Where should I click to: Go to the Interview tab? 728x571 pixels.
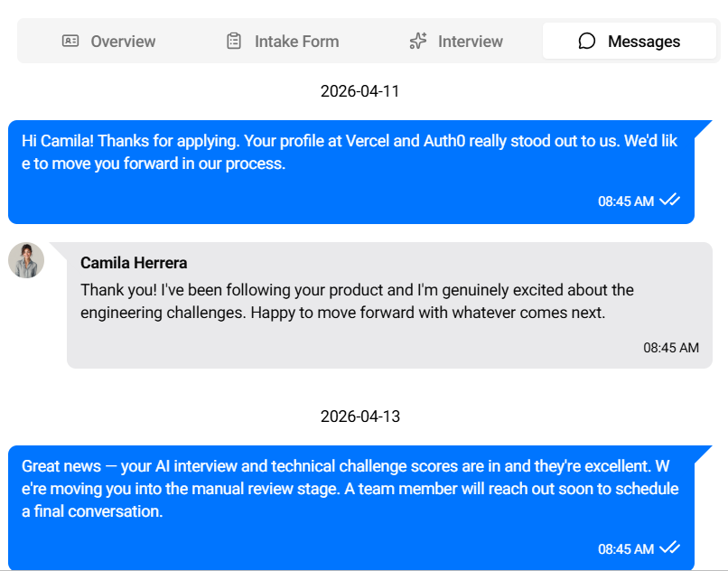(x=456, y=41)
